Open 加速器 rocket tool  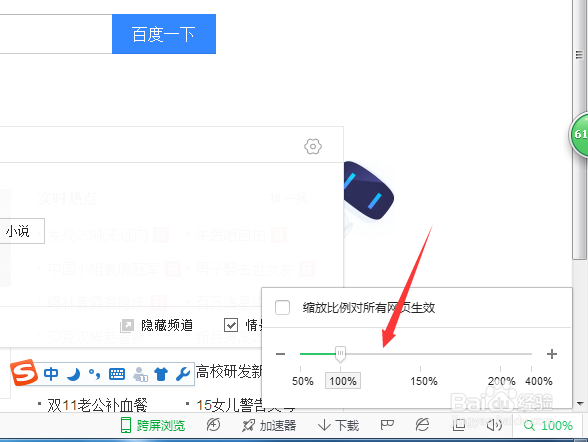269,426
